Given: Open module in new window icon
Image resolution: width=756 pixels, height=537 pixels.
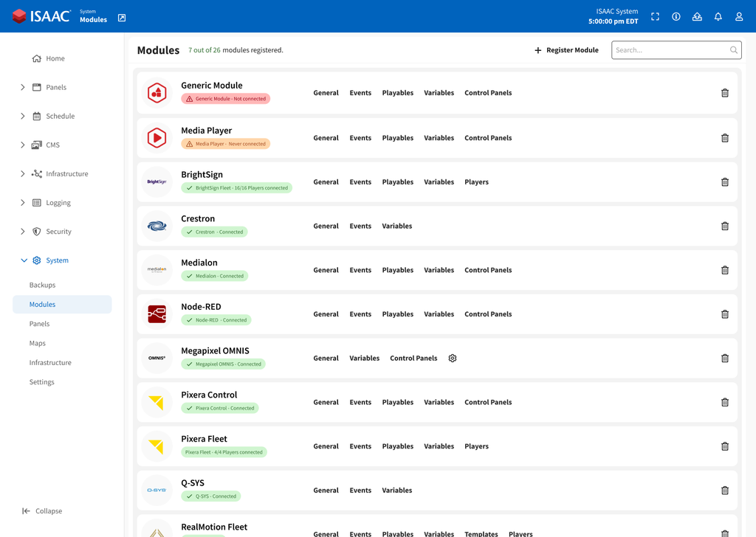Looking at the screenshot, I should 122,18.
